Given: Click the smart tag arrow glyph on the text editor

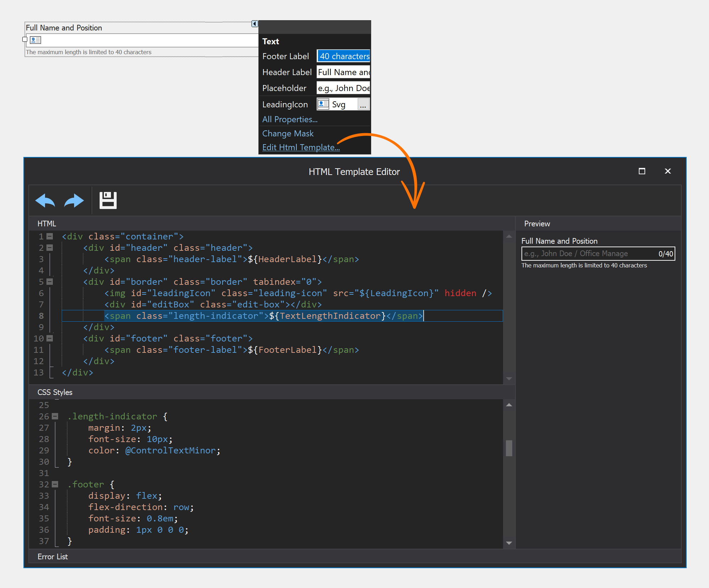Looking at the screenshot, I should (x=254, y=24).
